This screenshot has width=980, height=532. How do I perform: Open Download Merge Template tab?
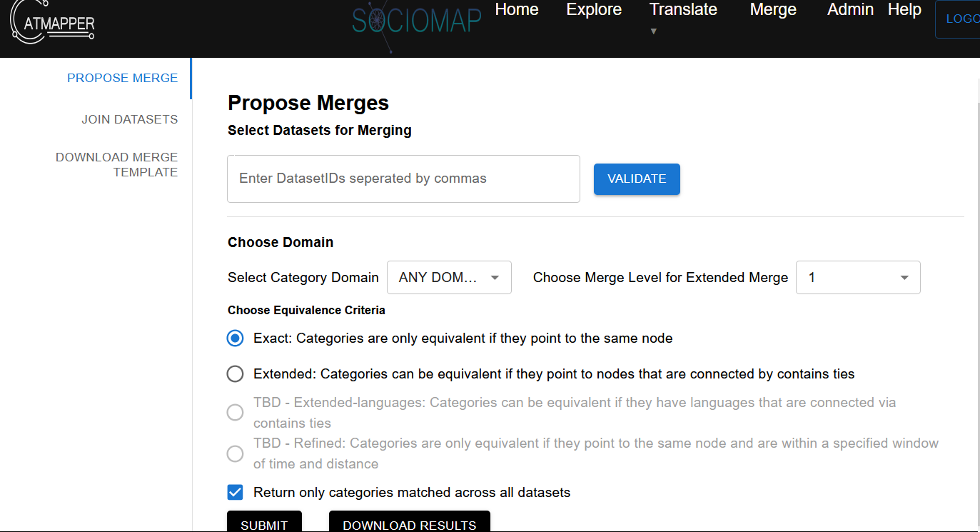pyautogui.click(x=117, y=164)
